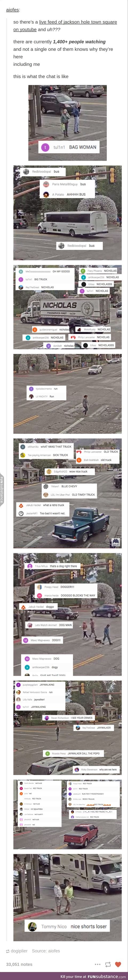128x980 pixels.
Task: Open the nice shorts loser image
Action: tap(67, 897)
